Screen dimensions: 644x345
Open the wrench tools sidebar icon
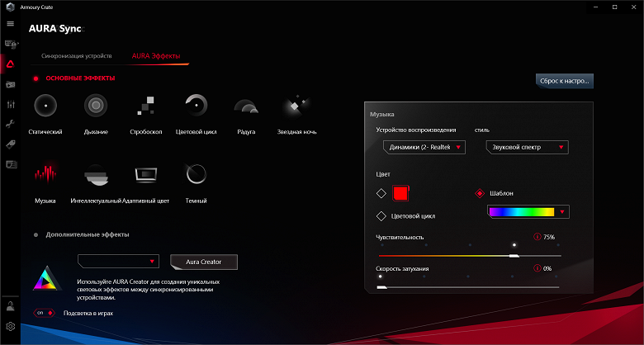11,124
